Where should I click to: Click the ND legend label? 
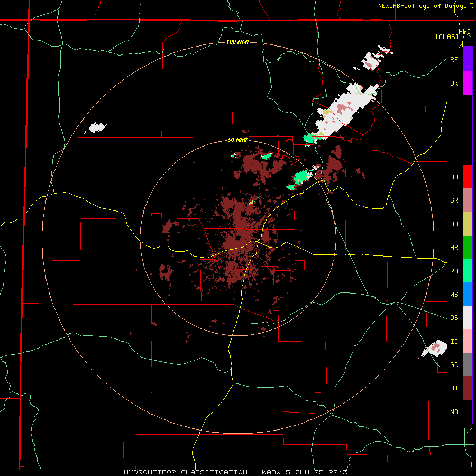454,411
